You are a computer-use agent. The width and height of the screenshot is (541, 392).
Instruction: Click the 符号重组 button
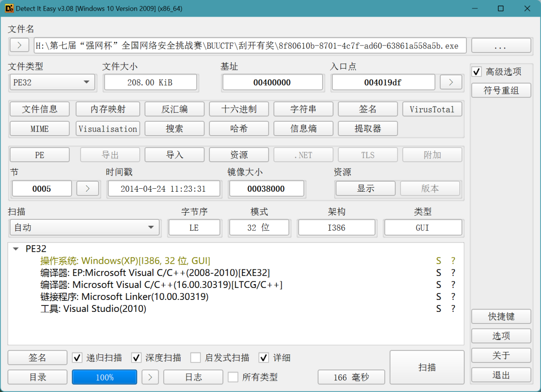[x=501, y=90]
